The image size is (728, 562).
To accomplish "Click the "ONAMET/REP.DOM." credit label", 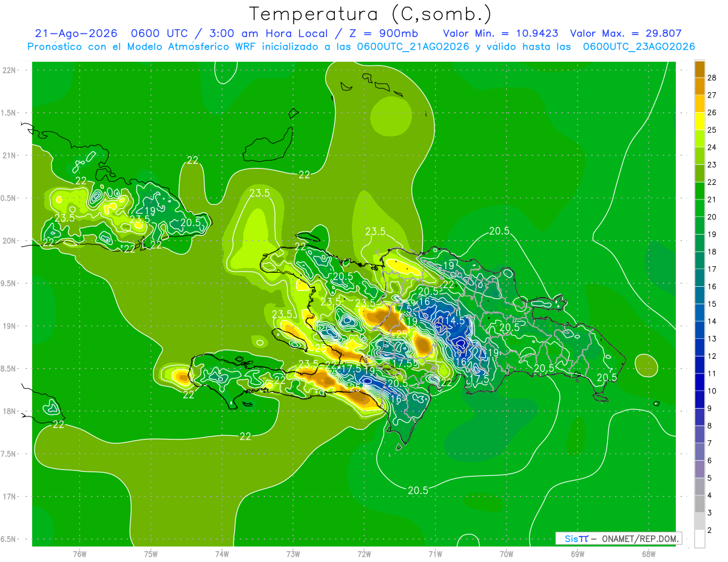I will [640, 538].
